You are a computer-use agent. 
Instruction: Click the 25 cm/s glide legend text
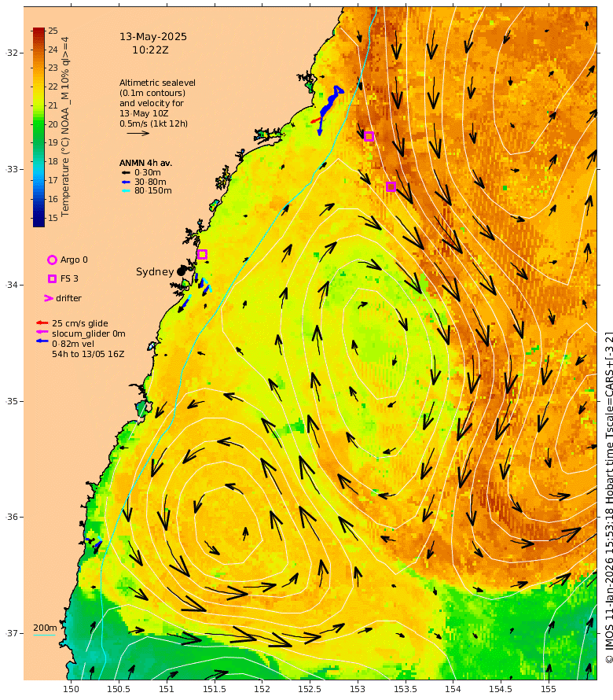point(80,323)
